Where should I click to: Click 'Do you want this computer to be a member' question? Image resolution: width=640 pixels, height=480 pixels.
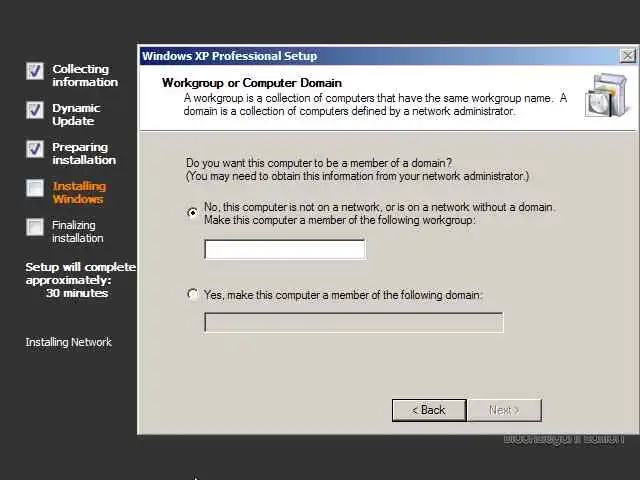coord(319,163)
